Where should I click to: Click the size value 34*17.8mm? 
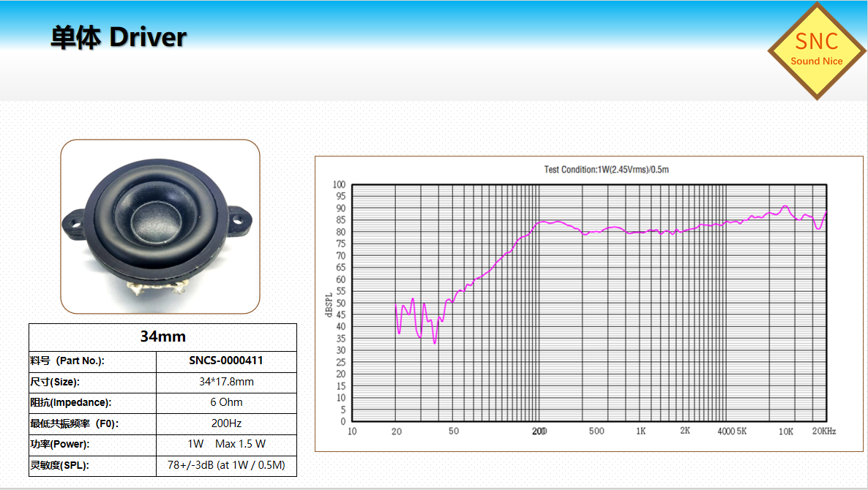pos(226,382)
